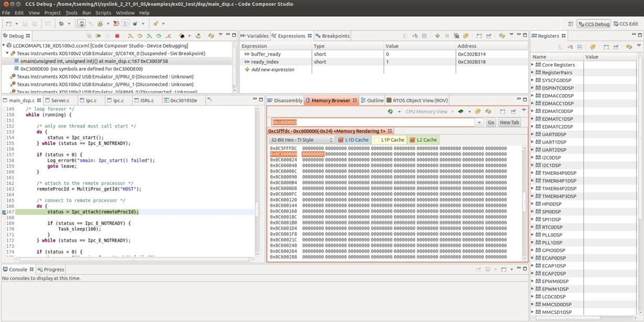Image resolution: width=644 pixels, height=322 pixels.
Task: Click the red Terminate button
Action: pyautogui.click(x=117, y=36)
